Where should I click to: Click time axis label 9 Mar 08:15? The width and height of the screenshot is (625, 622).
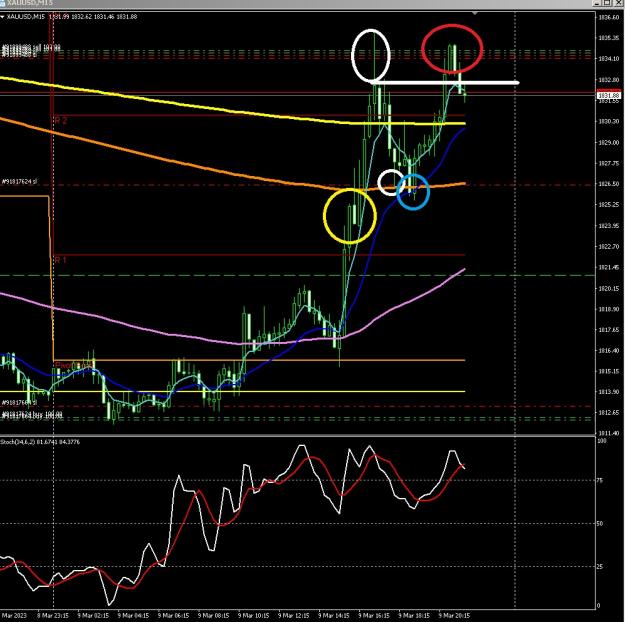214,616
